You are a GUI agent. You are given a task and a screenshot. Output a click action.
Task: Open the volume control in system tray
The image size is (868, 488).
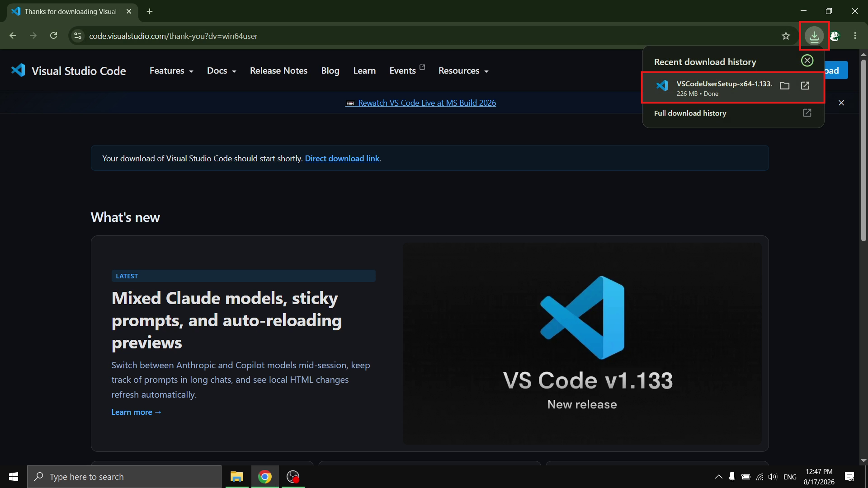(x=773, y=477)
